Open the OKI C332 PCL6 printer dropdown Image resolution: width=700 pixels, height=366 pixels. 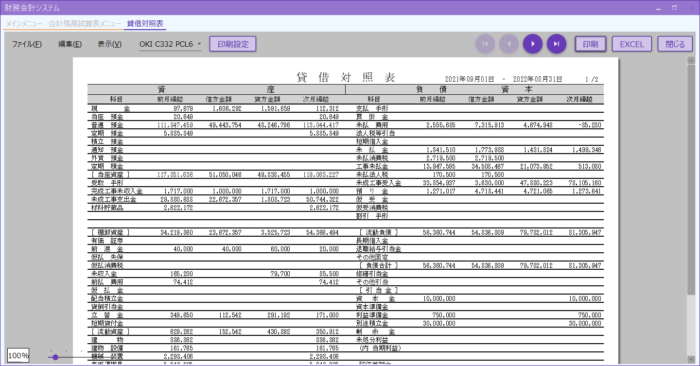pyautogui.click(x=170, y=44)
